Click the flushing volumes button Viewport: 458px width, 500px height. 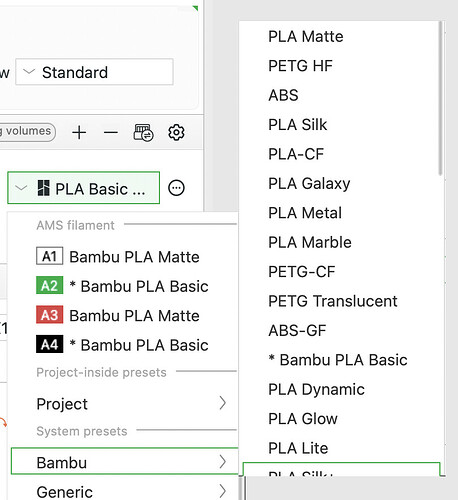(27, 131)
